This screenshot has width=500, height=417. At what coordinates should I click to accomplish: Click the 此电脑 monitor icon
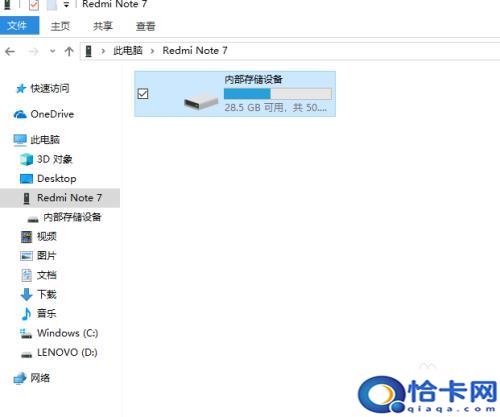tap(20, 140)
